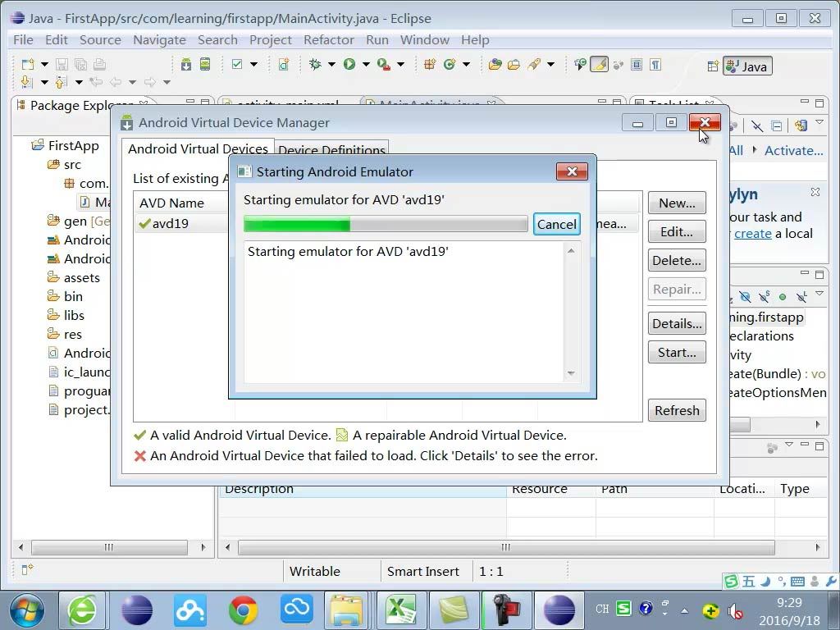Screen dimensions: 840x630
Task: Dismiss the Mylyn connect notice X
Action: click(x=815, y=192)
